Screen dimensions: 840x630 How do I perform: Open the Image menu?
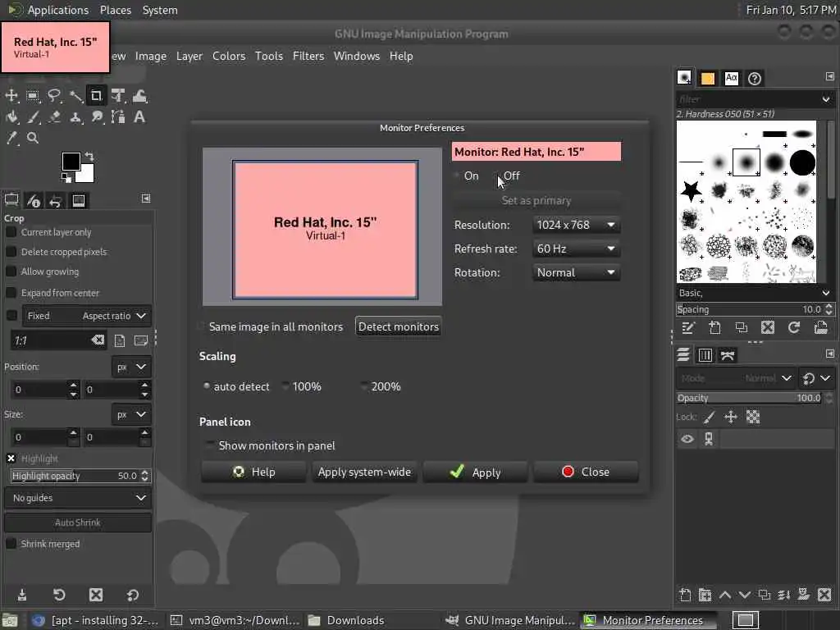(151, 56)
